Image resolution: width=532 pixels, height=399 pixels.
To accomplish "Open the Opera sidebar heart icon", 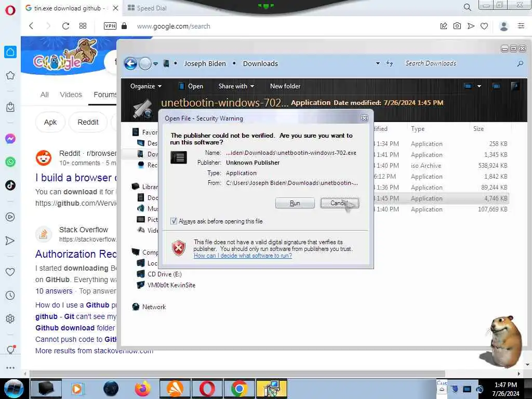I will coord(10,272).
